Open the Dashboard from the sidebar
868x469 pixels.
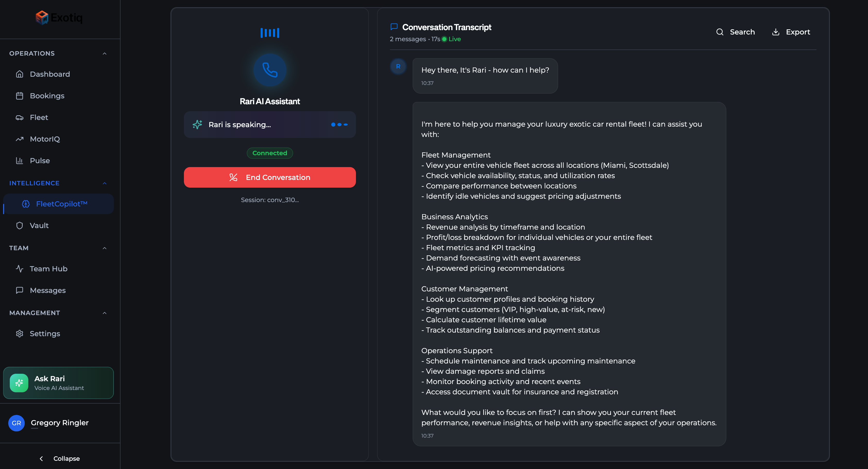50,74
